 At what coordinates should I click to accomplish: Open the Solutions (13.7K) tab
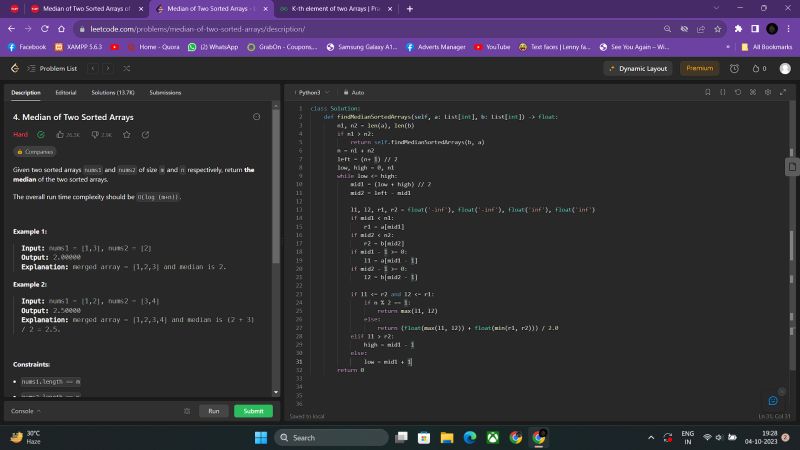coord(113,92)
